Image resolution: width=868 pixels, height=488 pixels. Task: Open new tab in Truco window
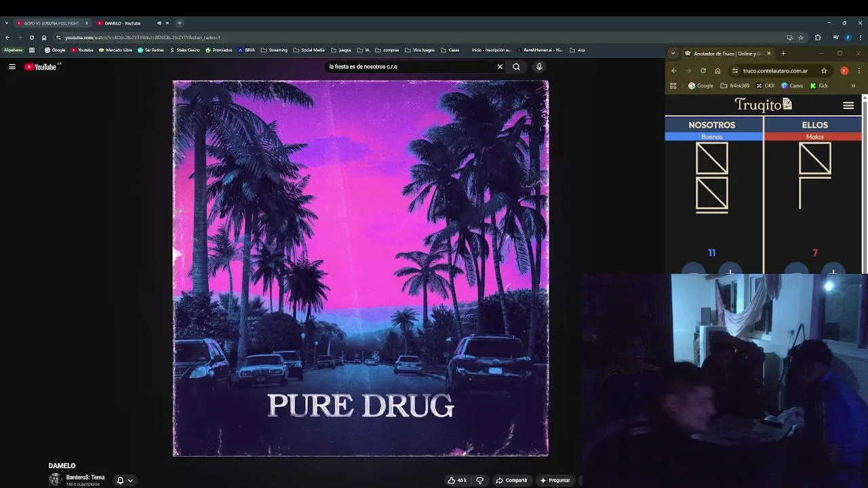click(783, 54)
